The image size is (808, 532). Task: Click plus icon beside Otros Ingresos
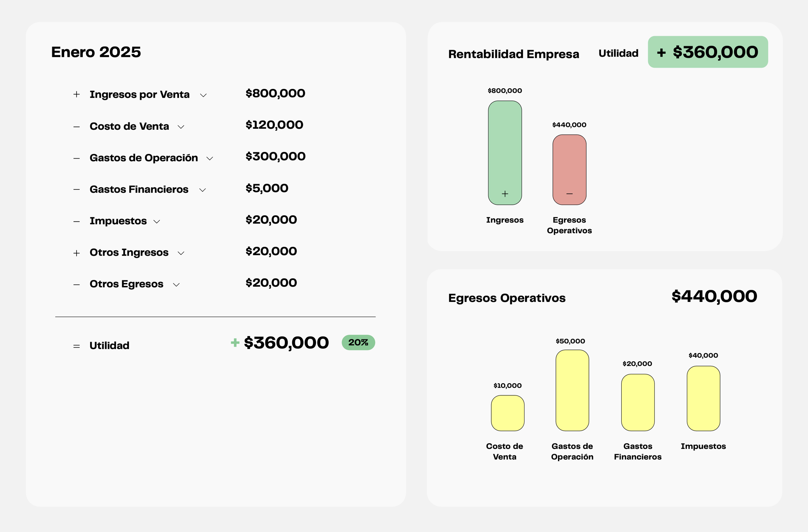77,253
